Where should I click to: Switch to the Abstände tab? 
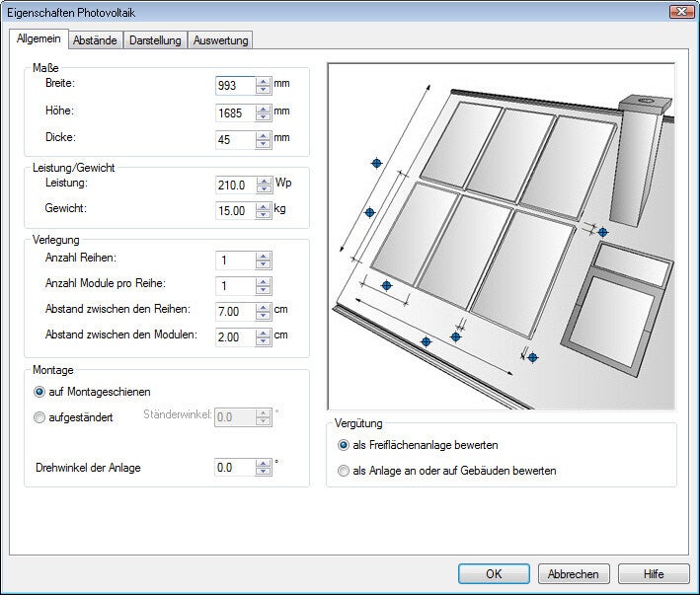click(95, 40)
